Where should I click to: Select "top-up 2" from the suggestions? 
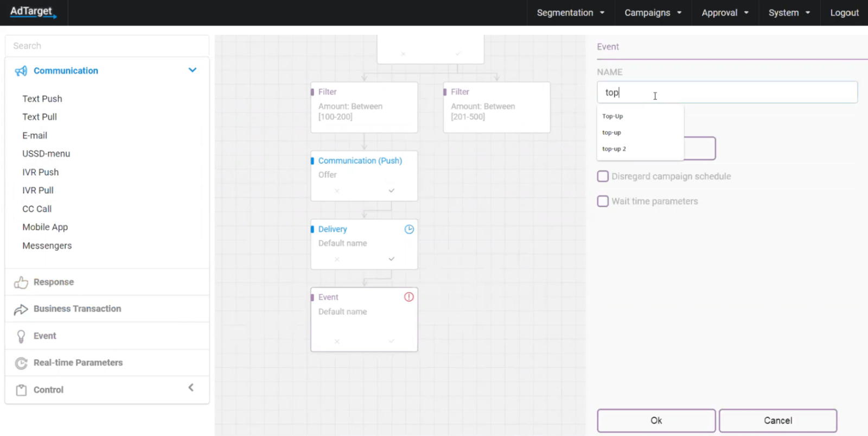tap(614, 149)
